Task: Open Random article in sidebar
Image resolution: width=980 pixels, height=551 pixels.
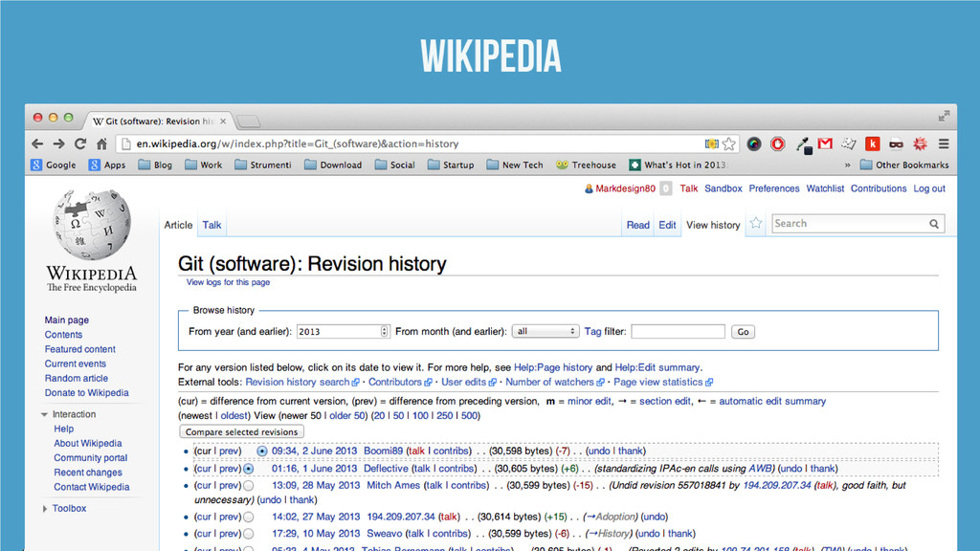Action: pyautogui.click(x=77, y=378)
